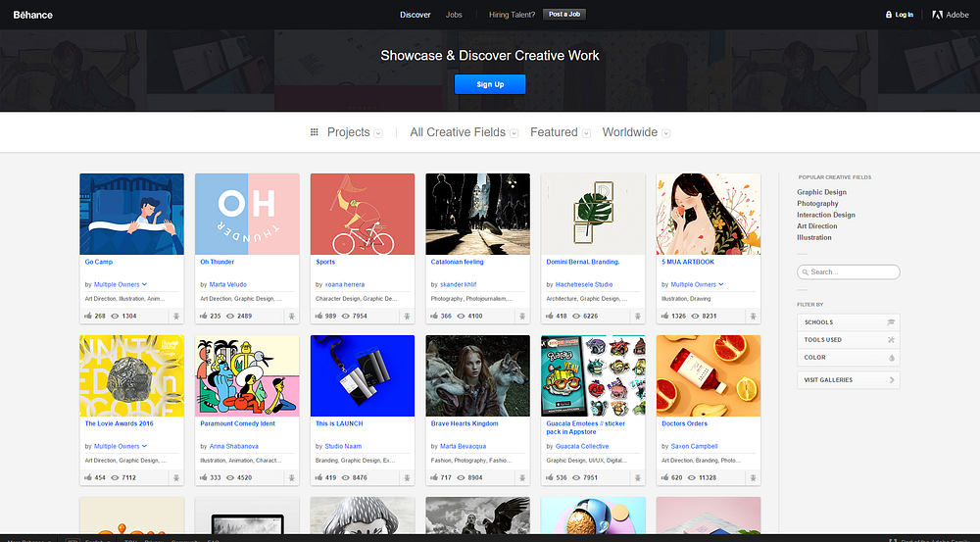Click the Search input field in sidebar
Image resolution: width=980 pixels, height=542 pixels.
tap(848, 271)
